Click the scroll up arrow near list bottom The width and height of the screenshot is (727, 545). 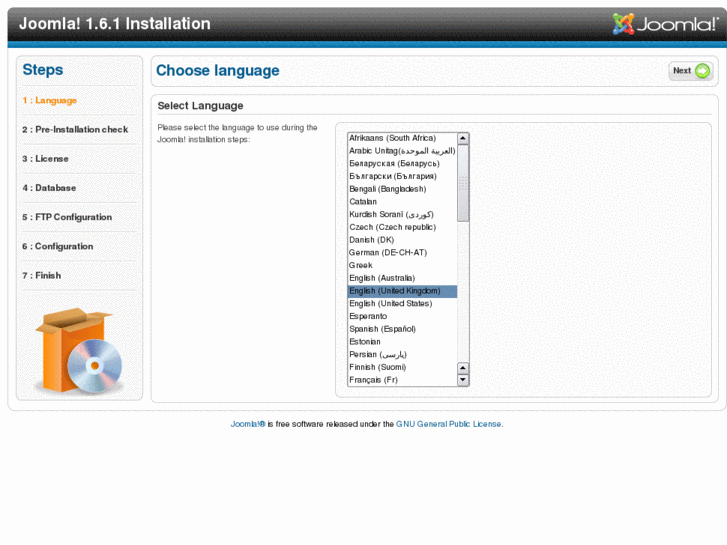[463, 368]
